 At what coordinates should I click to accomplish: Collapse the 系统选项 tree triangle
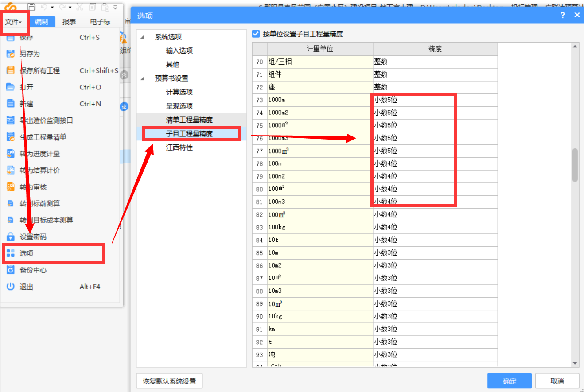click(x=143, y=37)
